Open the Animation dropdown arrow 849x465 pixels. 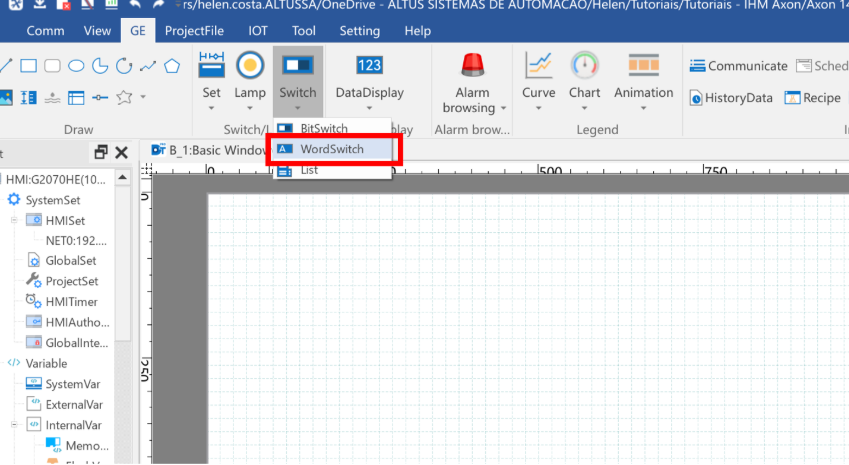click(x=643, y=108)
